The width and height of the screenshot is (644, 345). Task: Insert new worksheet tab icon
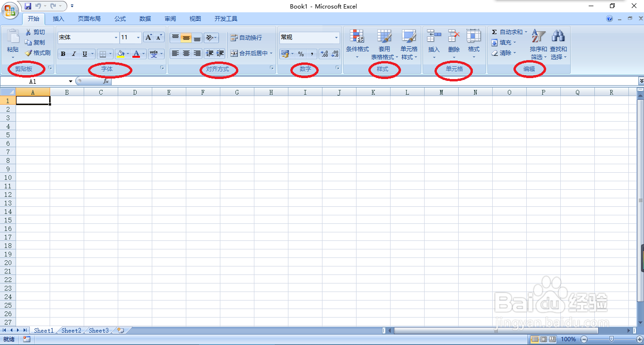tap(121, 330)
